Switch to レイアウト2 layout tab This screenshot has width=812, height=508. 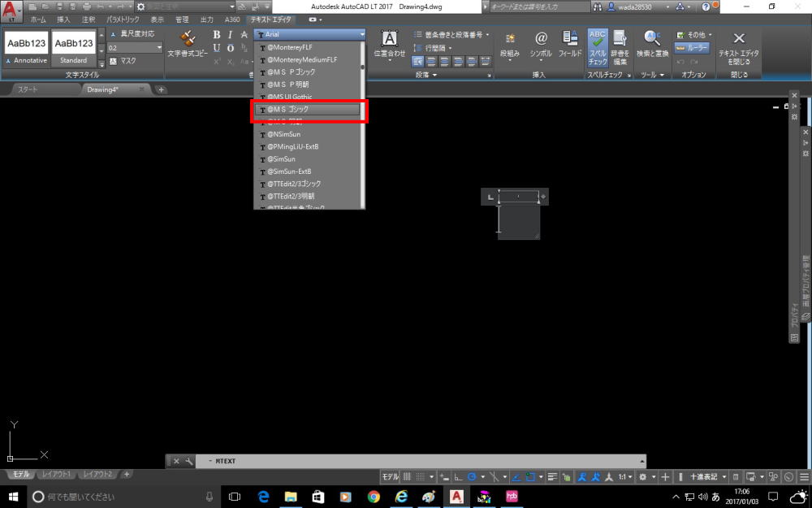[97, 475]
